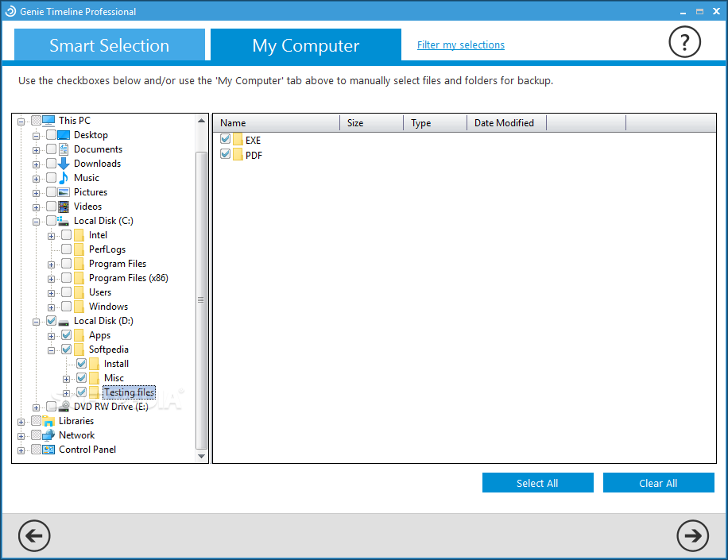Click the Select All button

[537, 482]
